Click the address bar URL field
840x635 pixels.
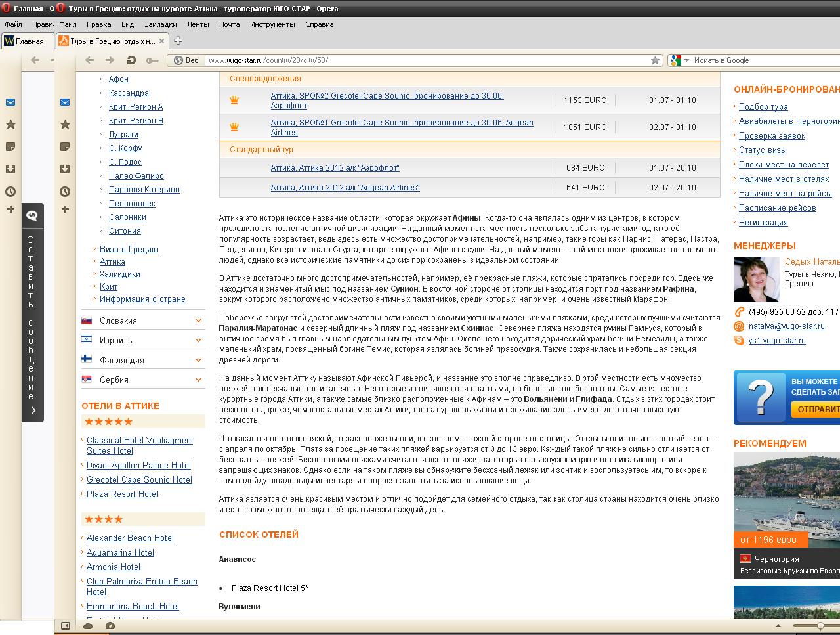point(427,60)
